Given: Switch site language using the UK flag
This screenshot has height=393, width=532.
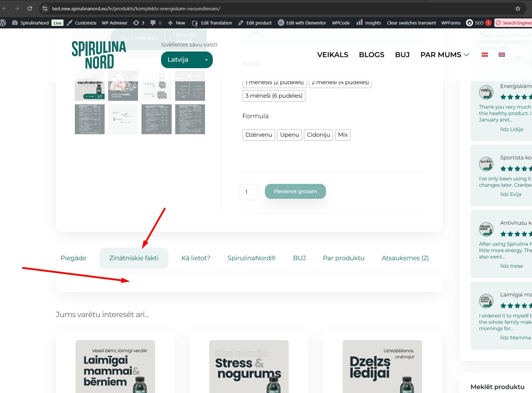Looking at the screenshot, I should (x=501, y=55).
